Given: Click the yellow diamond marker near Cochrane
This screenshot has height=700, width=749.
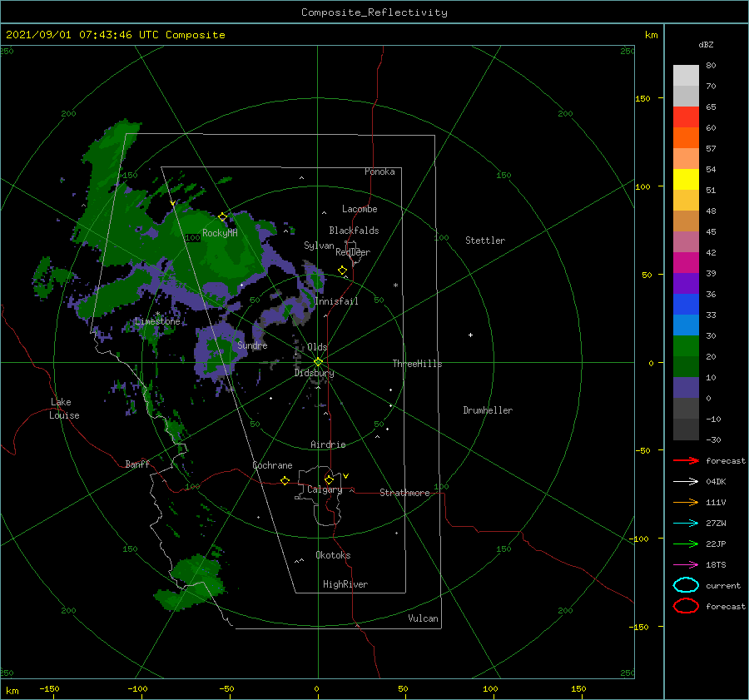Looking at the screenshot, I should 285,480.
